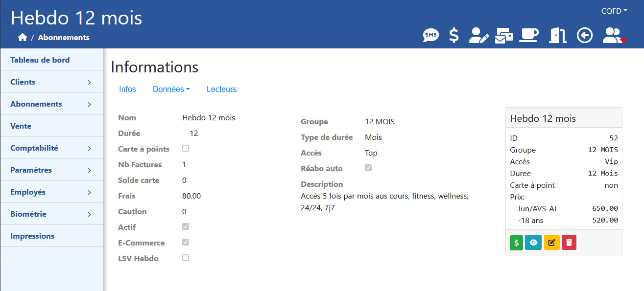This screenshot has width=644, height=291.
Task: Switch to the Lecteurs tab
Action: tap(221, 89)
